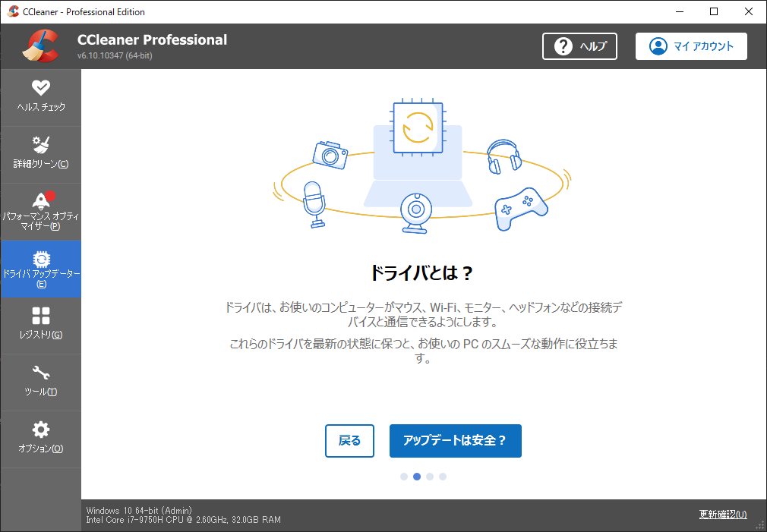Click the question mark help icon
The image size is (767, 532).
pos(563,46)
